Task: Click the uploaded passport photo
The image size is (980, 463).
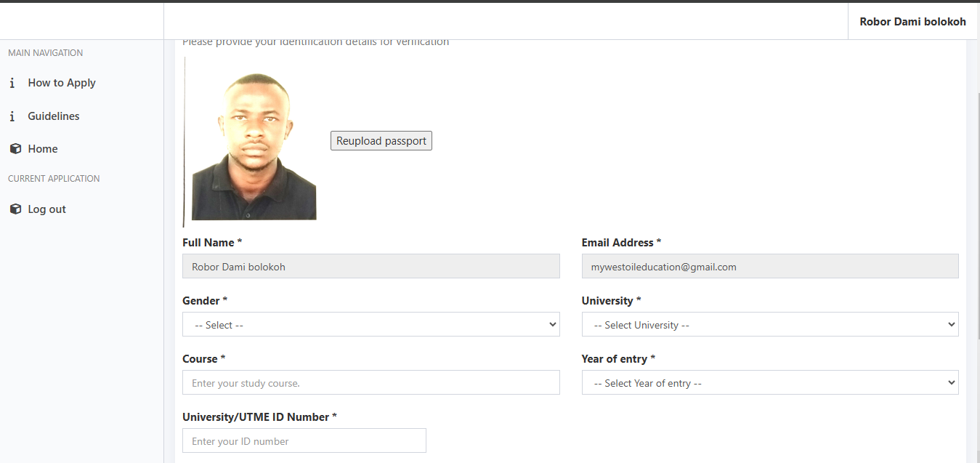Action: (254, 146)
